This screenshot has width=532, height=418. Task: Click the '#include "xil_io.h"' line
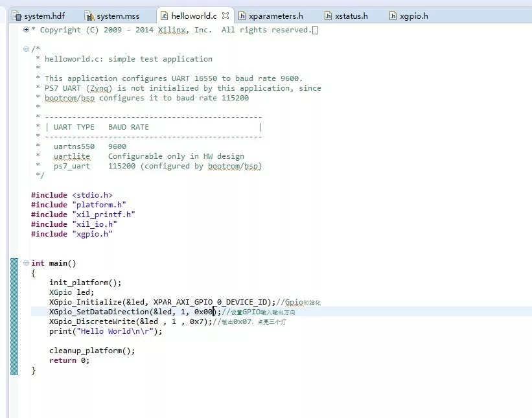(x=74, y=224)
